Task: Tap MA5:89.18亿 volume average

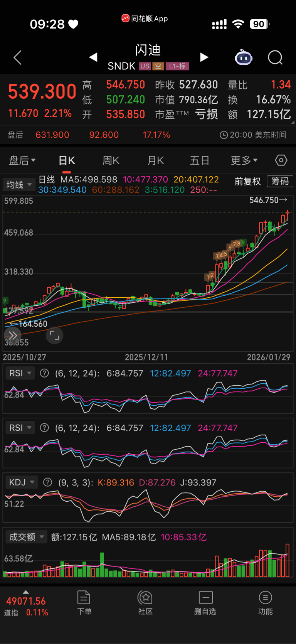Action: pos(129,537)
